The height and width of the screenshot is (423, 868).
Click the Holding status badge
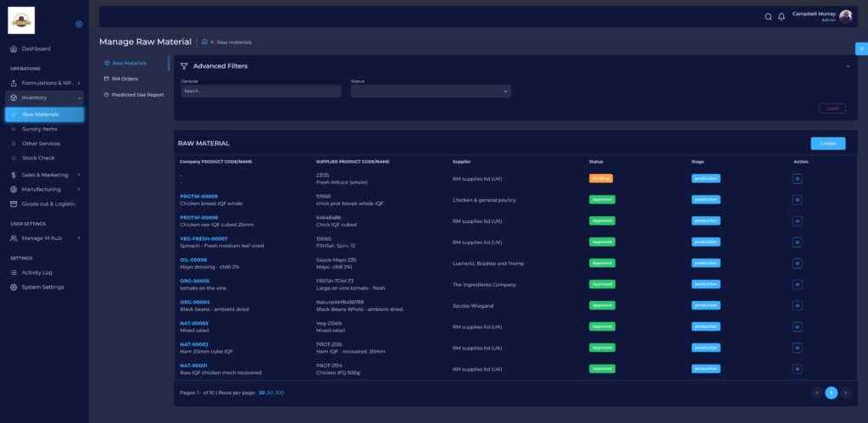(x=600, y=178)
